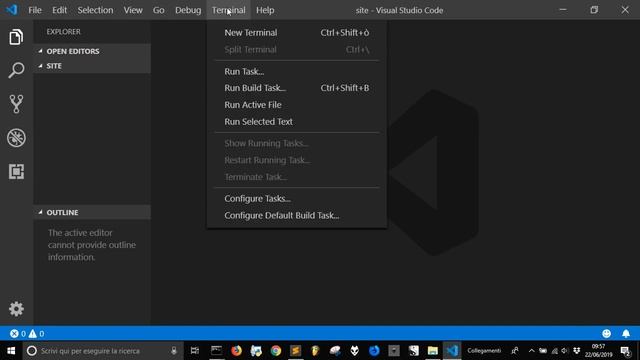Open the Debug view in the activity bar
The width and height of the screenshot is (640, 360).
(x=16, y=138)
